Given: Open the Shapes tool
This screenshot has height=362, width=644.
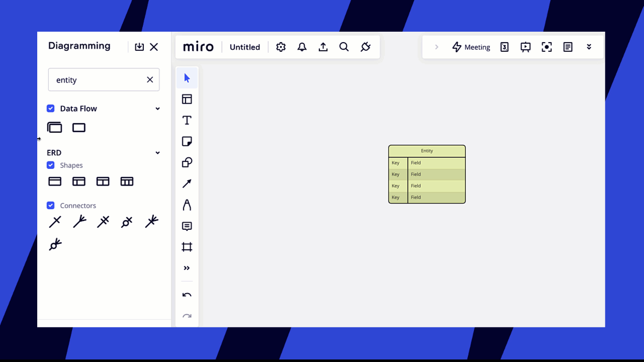Looking at the screenshot, I should 187,162.
